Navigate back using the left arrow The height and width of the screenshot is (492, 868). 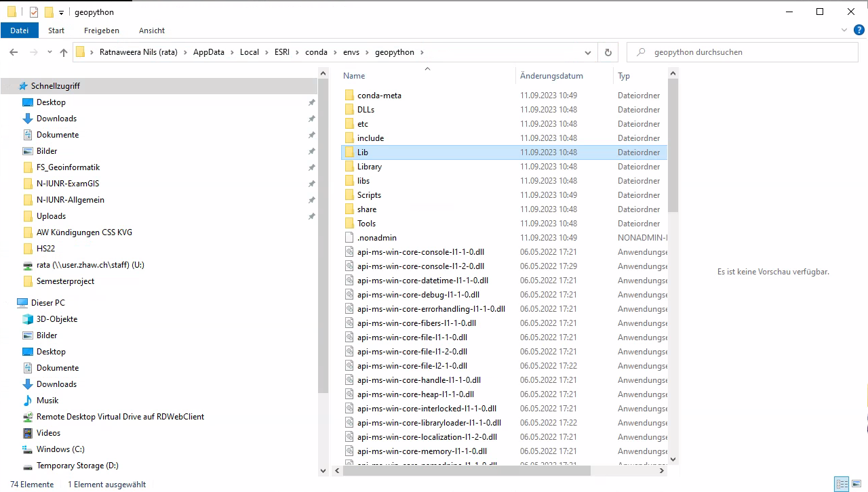point(14,52)
